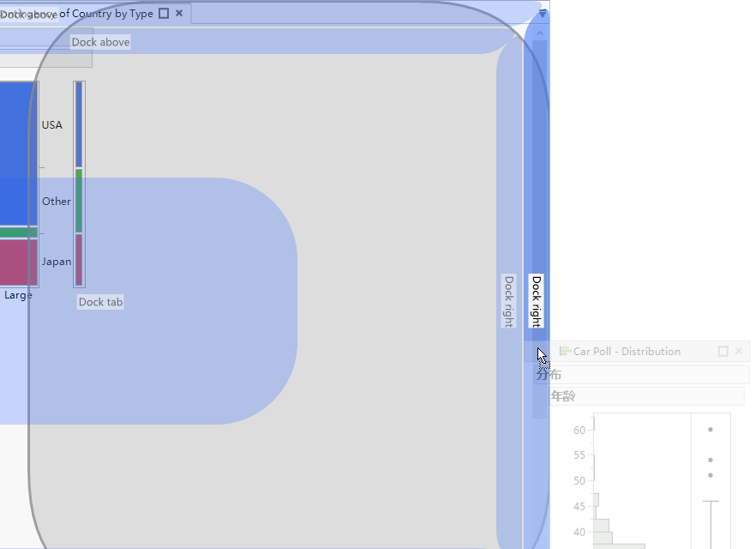Select the pink Japan mosaic block
This screenshot has width=756, height=549.
pos(19,262)
